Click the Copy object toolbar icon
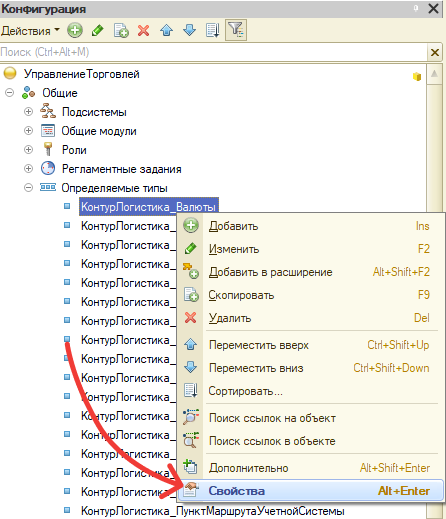 [x=121, y=30]
